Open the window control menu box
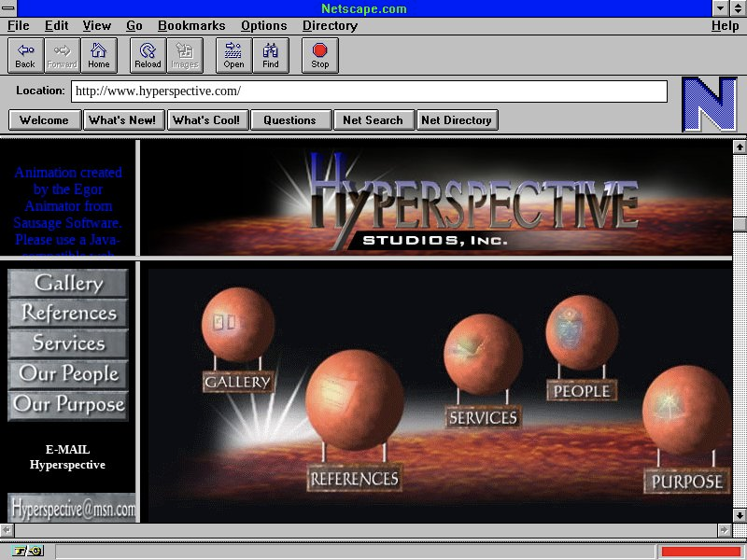Screen dimensions: 747x560 click(9, 8)
